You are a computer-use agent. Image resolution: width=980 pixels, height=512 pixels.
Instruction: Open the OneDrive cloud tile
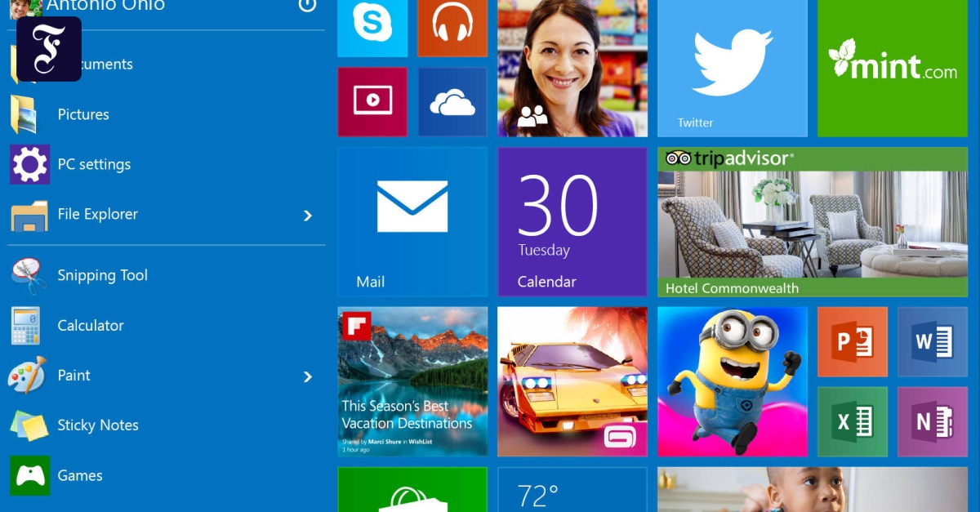click(x=452, y=101)
